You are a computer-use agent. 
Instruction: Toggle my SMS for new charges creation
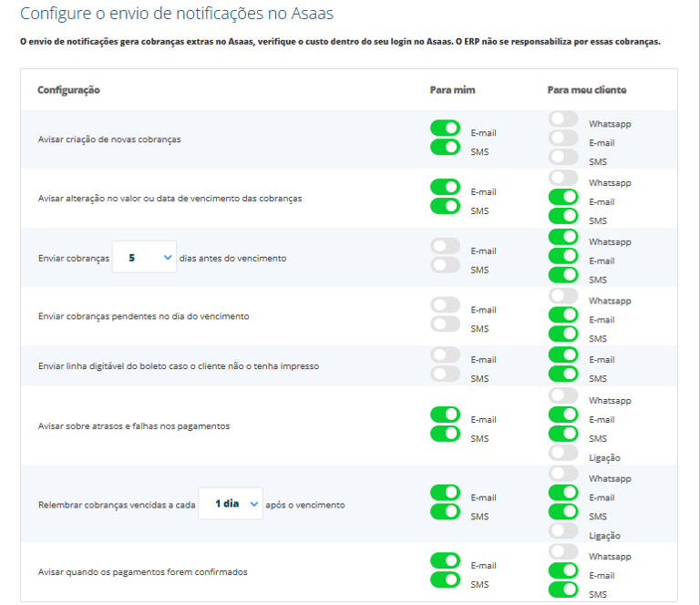(445, 148)
